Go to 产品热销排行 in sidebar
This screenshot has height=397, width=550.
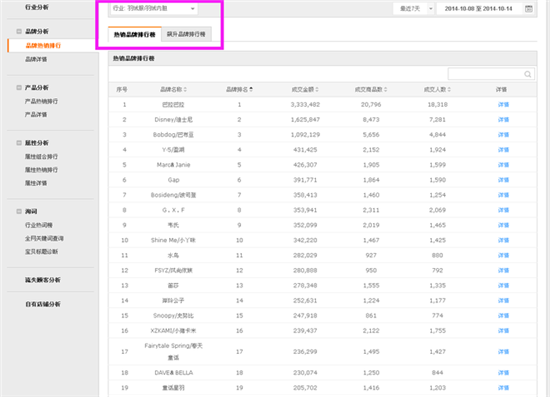[x=41, y=101]
